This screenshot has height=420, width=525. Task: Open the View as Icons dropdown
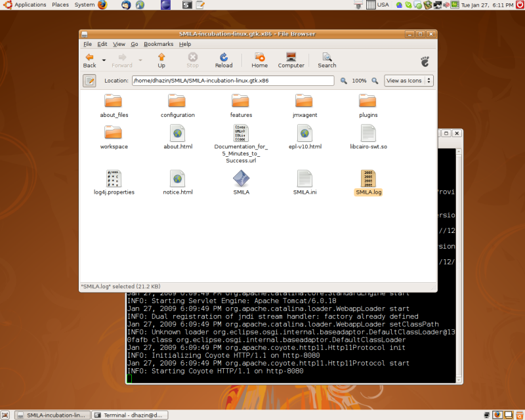pos(408,81)
